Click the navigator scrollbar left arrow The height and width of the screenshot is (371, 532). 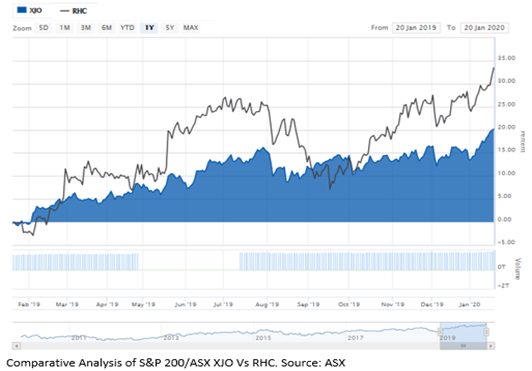tap(16, 346)
